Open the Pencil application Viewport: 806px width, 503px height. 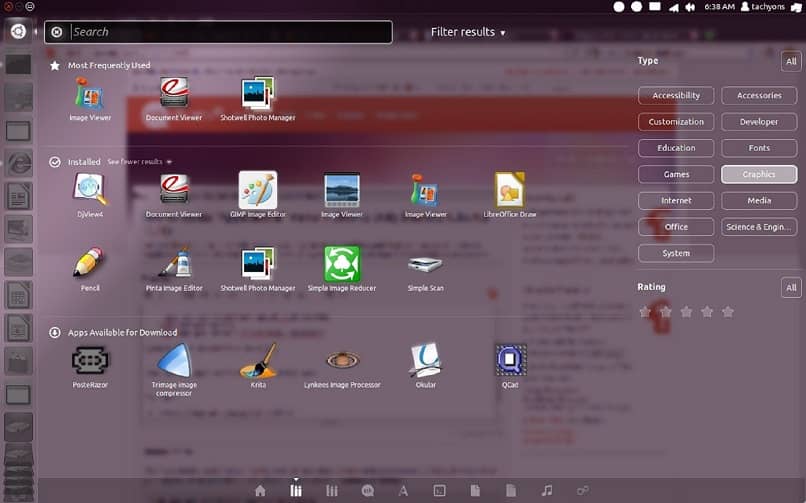tap(90, 269)
